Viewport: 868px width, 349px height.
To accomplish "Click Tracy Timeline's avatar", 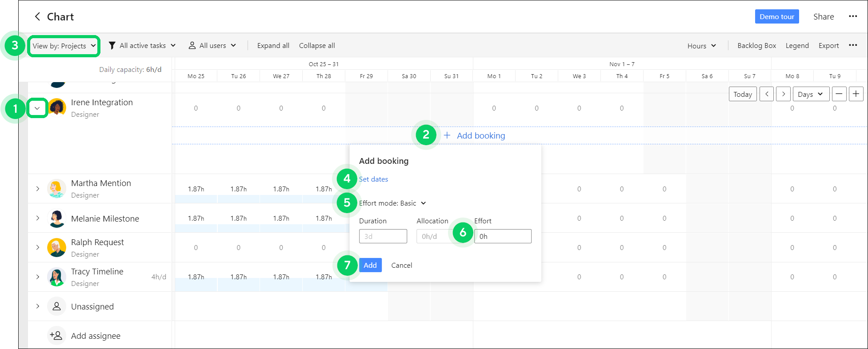I will tap(57, 277).
